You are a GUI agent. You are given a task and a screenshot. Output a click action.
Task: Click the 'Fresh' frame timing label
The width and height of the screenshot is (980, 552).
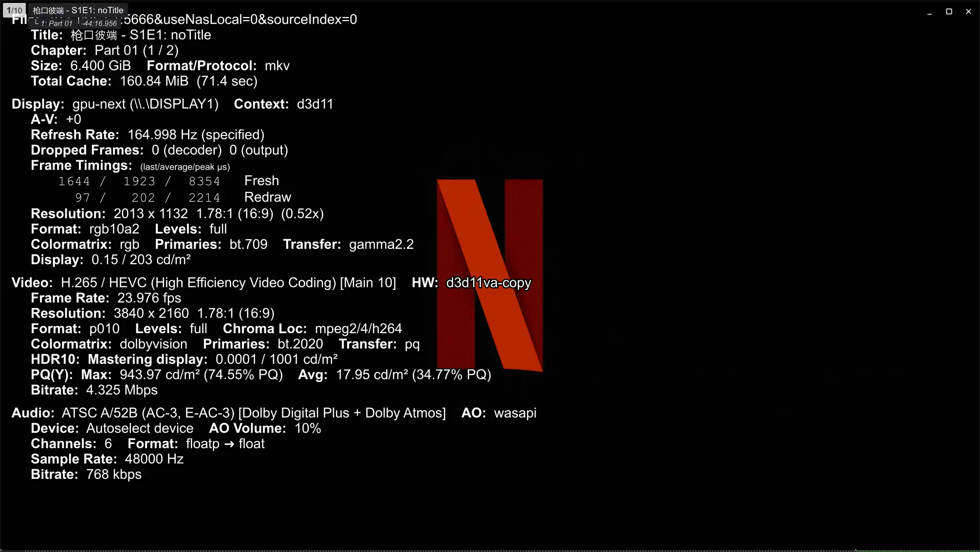pos(261,181)
